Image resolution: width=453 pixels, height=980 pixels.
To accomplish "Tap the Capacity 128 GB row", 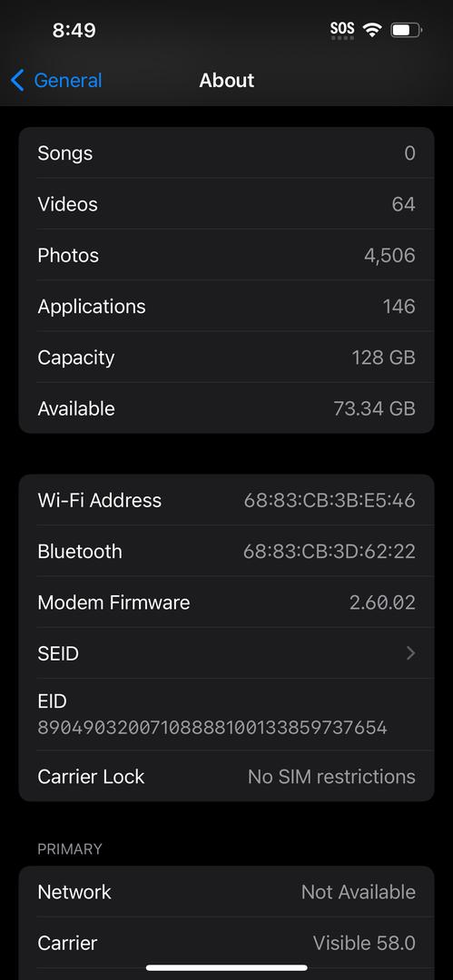I will pyautogui.click(x=227, y=358).
